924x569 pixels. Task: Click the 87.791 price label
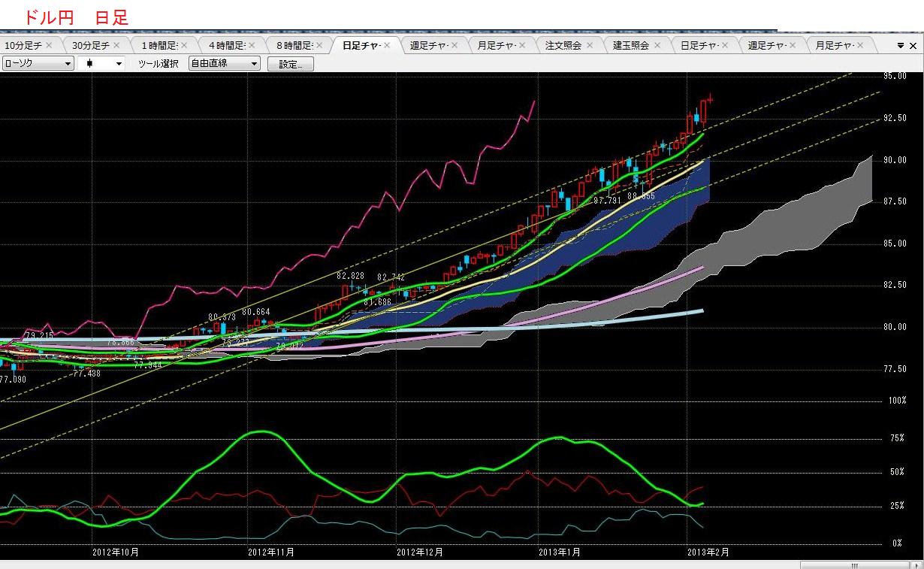[x=607, y=201]
